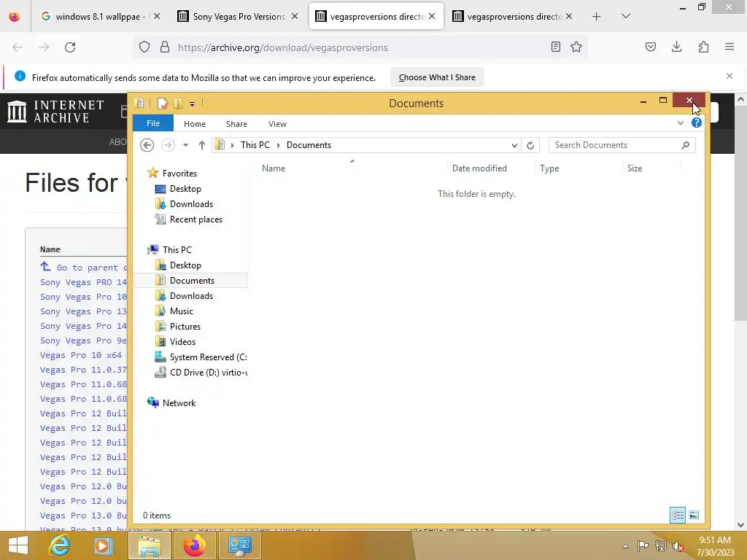Open the Windows Start button

pos(18,545)
